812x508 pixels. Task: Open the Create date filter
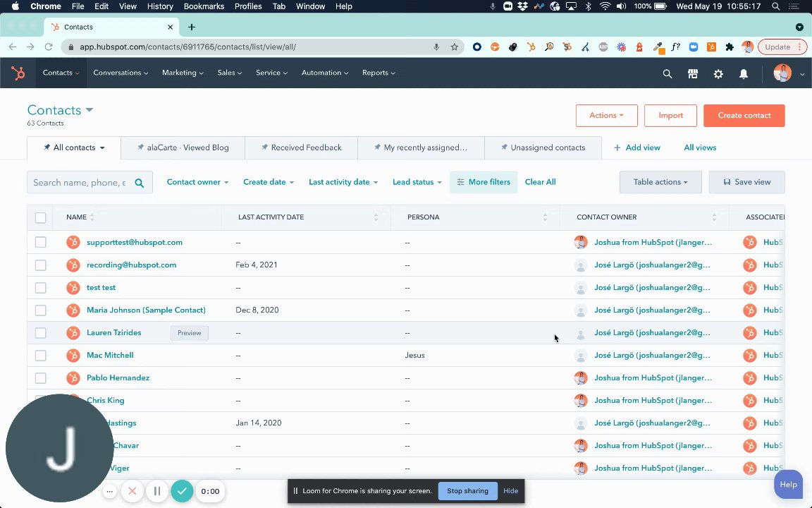click(x=269, y=182)
